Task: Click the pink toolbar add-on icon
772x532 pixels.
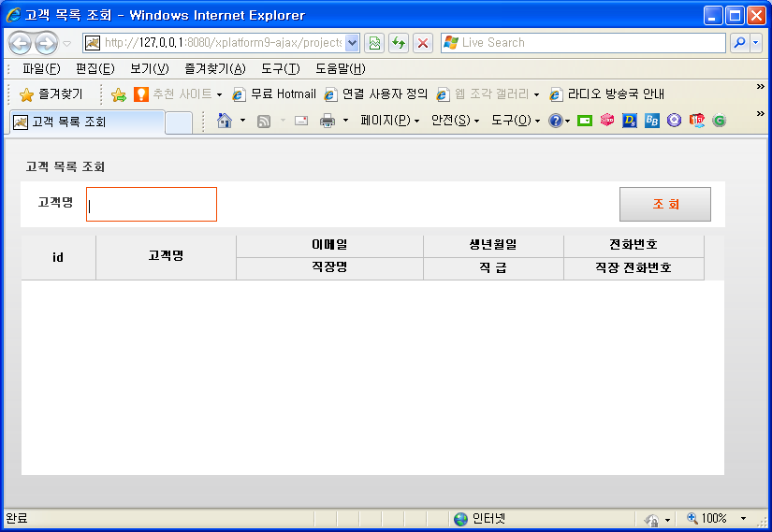Action: click(607, 120)
